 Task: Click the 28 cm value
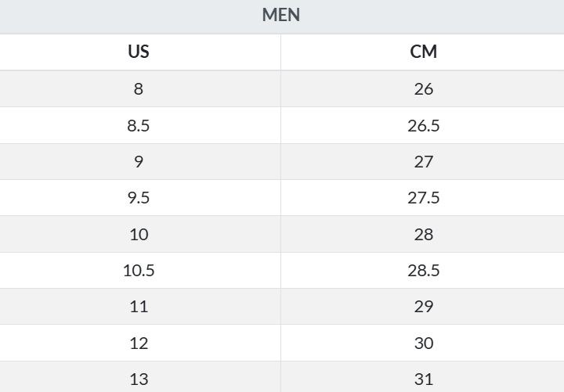click(423, 234)
